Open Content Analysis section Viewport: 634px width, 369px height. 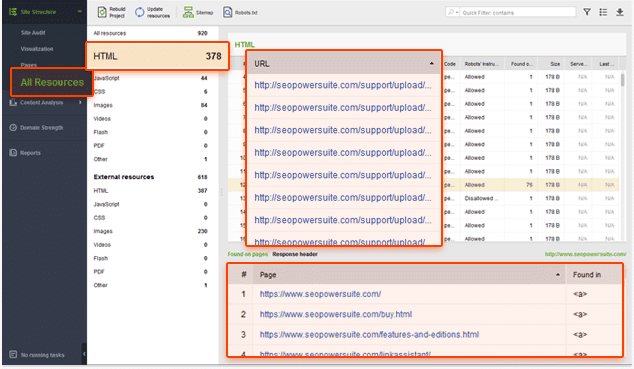(x=42, y=103)
